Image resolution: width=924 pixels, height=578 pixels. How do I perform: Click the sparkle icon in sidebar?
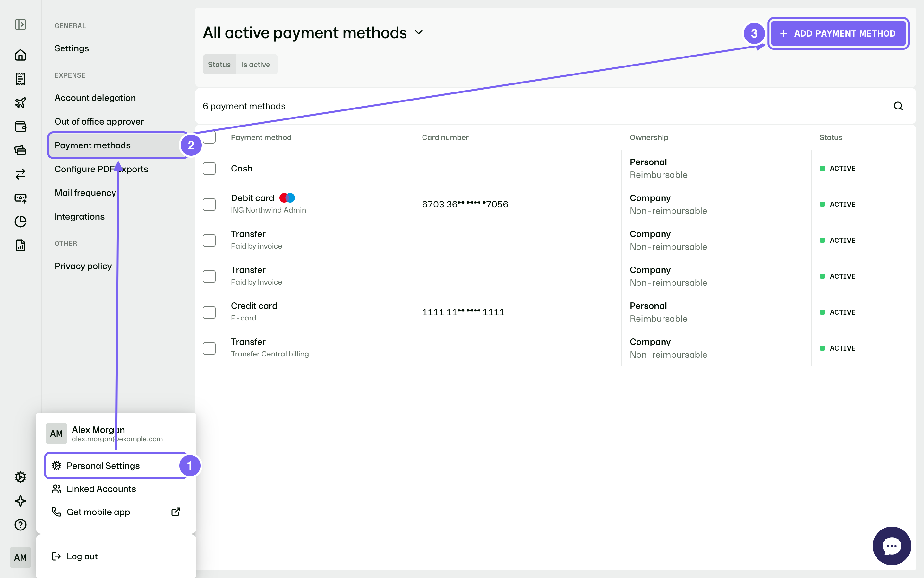click(x=20, y=501)
